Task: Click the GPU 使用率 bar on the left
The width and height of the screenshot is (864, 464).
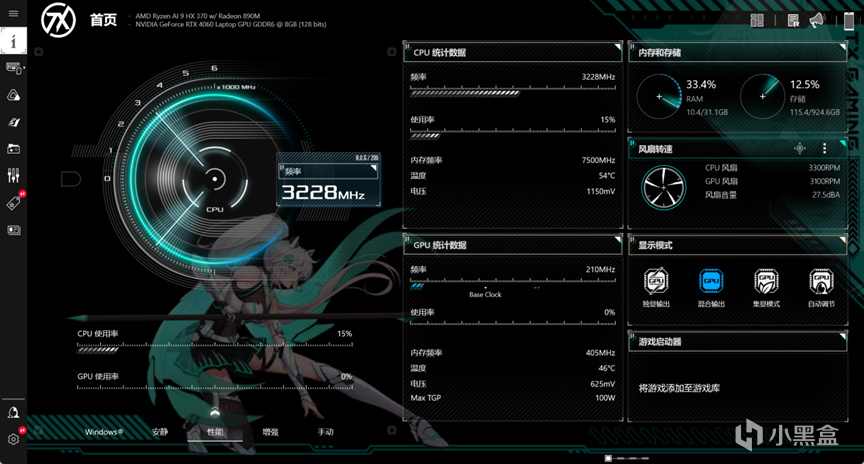Action: click(x=214, y=389)
